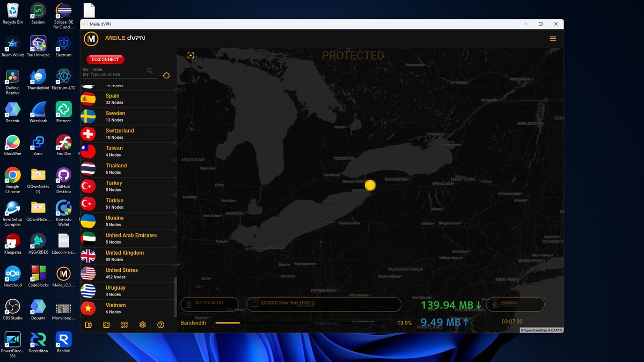Launch Wireshark desktop icon
The height and width of the screenshot is (362, 644).
point(38,112)
